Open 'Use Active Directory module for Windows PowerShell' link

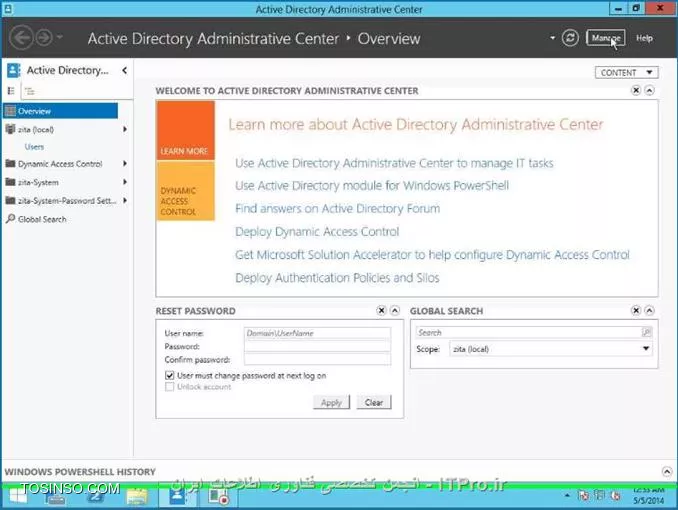click(372, 186)
